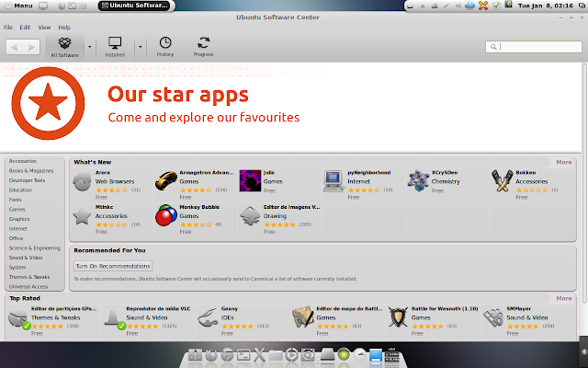Image resolution: width=588 pixels, height=368 pixels.
Task: Open the All Software view icon
Action: pyautogui.click(x=64, y=43)
